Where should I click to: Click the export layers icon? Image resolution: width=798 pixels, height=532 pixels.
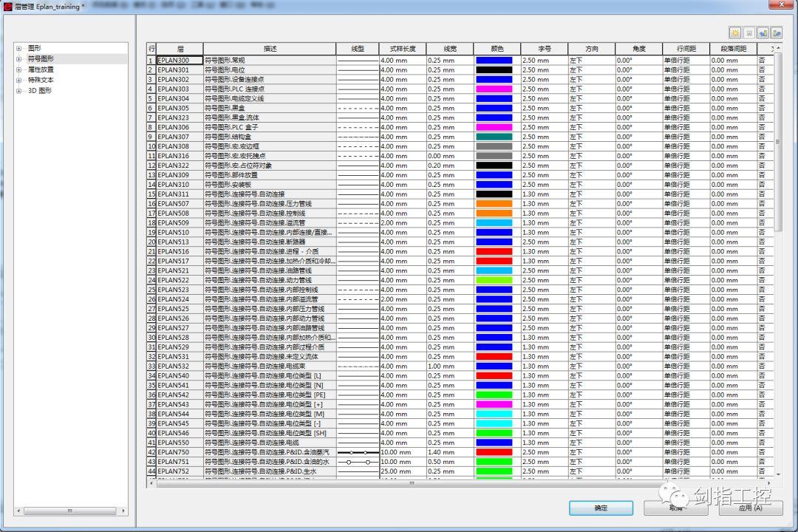coord(776,33)
